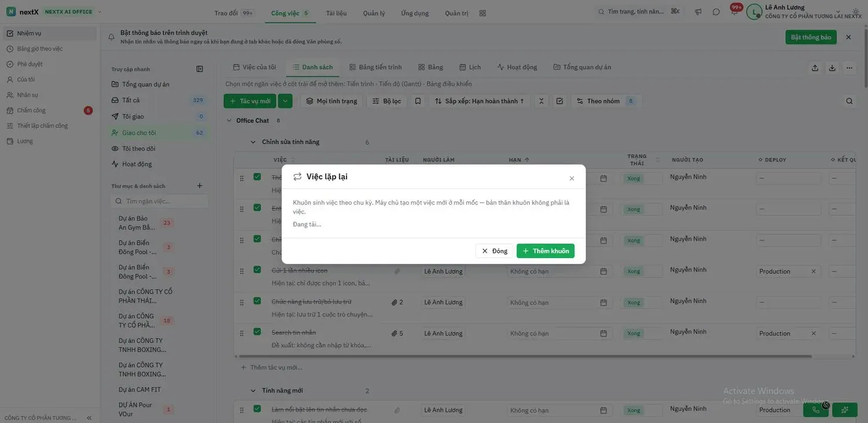868x423 pixels.
Task: Uncheck the Search tin nhắn task checkbox
Action: [257, 332]
